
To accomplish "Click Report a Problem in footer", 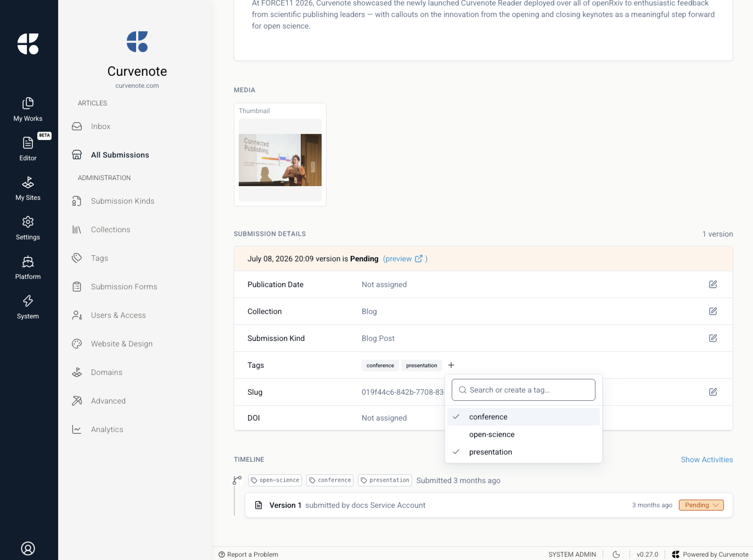I will pos(248,554).
